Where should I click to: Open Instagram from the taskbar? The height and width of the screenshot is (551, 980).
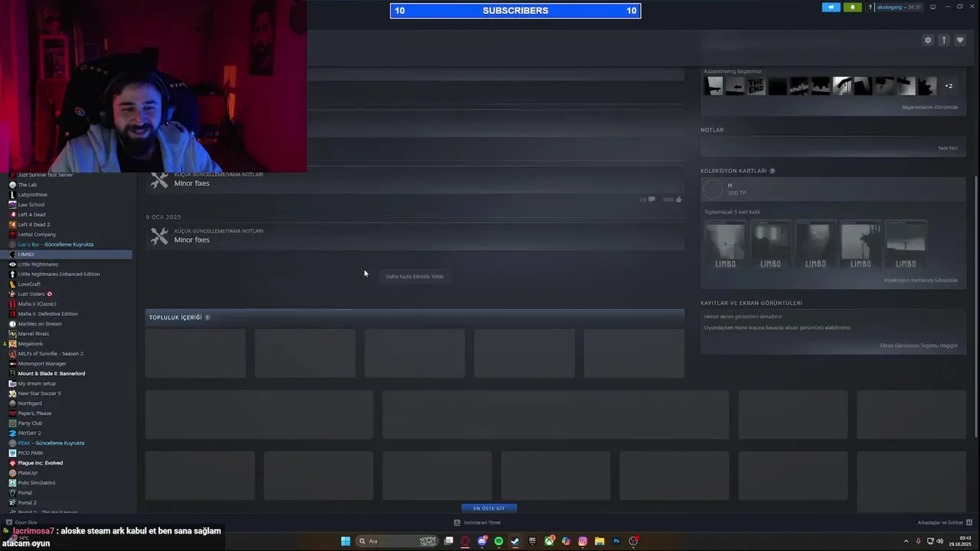[x=583, y=541]
